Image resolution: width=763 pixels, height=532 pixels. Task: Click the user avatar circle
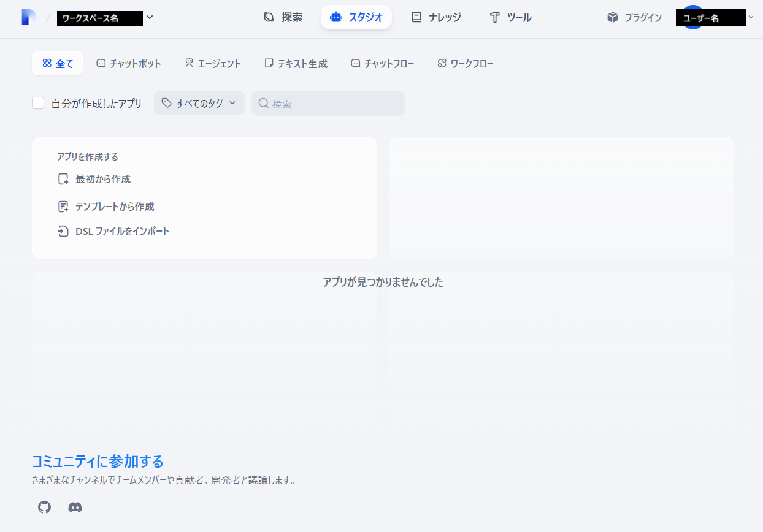pyautogui.click(x=693, y=17)
